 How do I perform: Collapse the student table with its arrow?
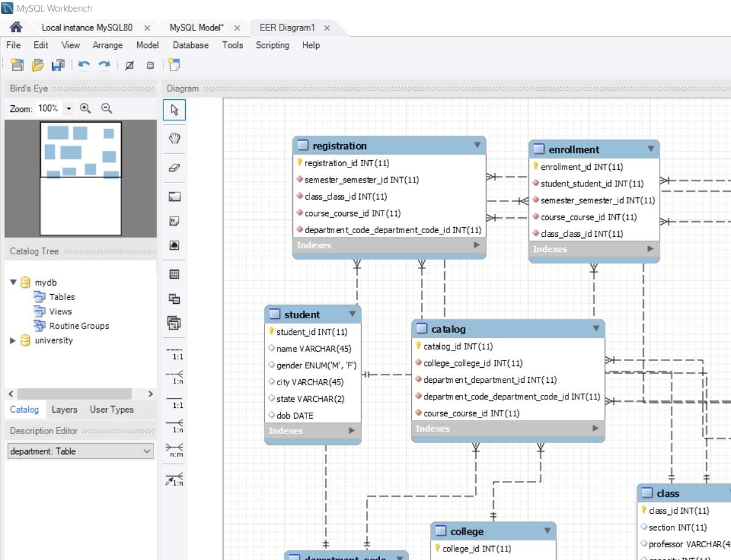352,313
